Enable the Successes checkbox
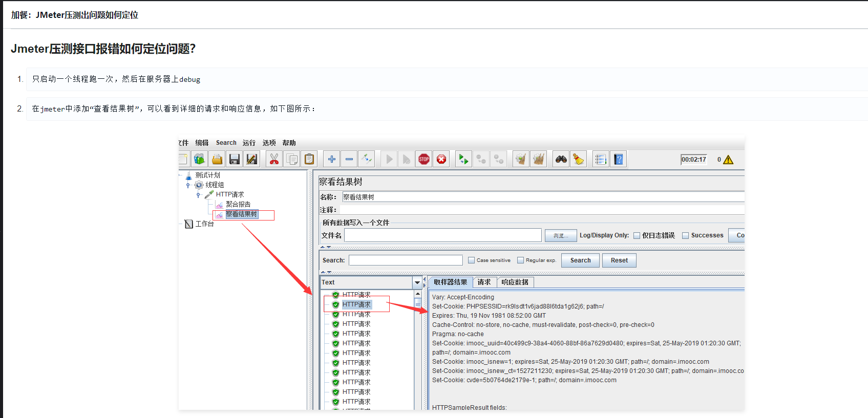This screenshot has width=868, height=418. [685, 236]
